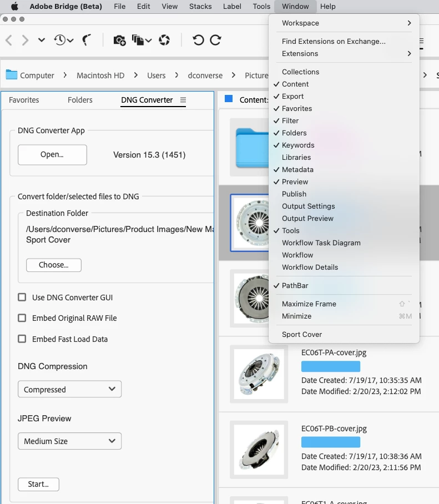Open the Label menu
The image size is (439, 504).
[232, 7]
